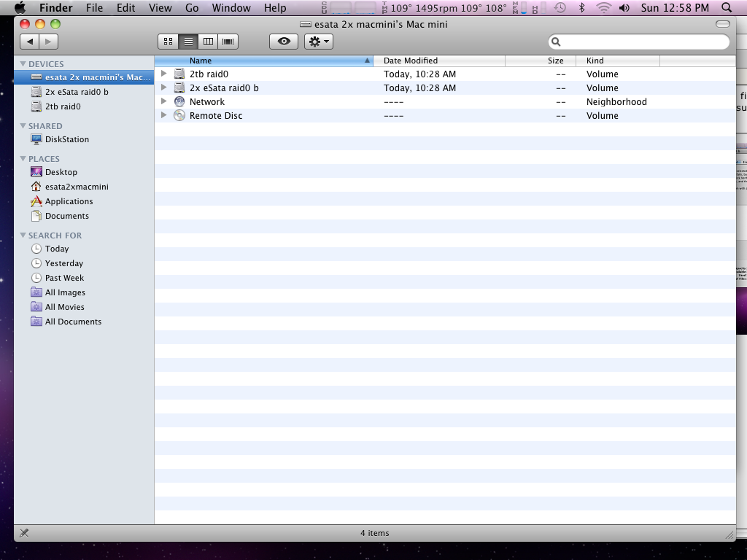Screen dimensions: 747x560
Task: Click the magnifier icon in search field
Action: pos(556,42)
